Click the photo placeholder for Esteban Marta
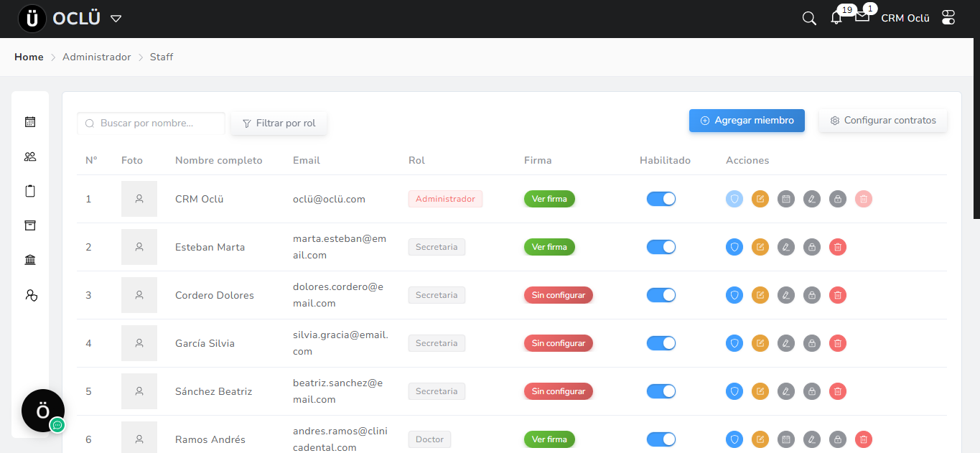 click(x=139, y=247)
